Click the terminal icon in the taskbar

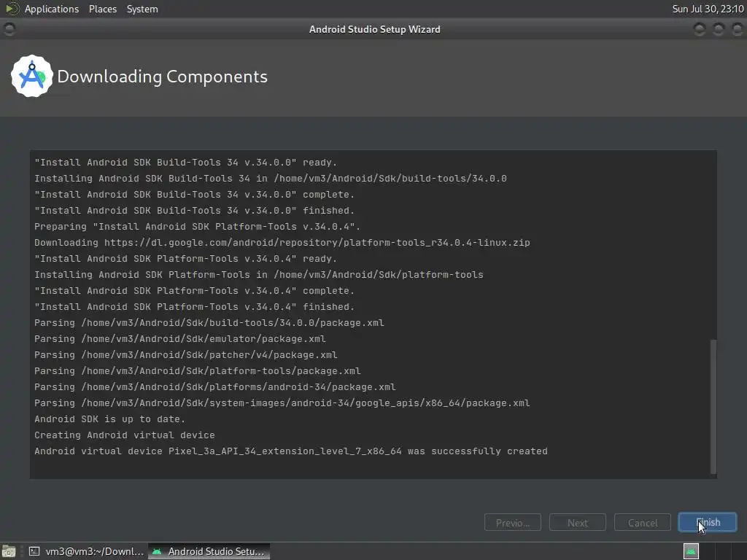(x=34, y=551)
